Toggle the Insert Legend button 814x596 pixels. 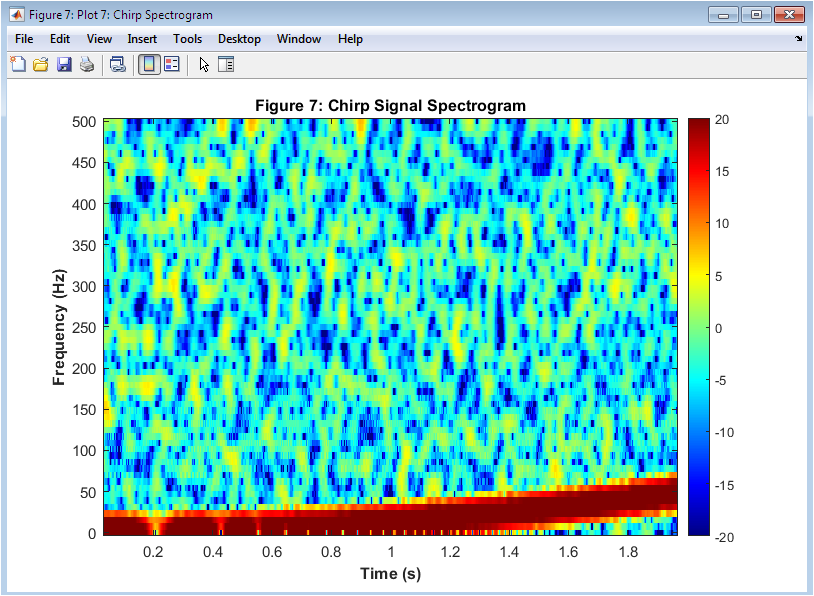pyautogui.click(x=171, y=65)
